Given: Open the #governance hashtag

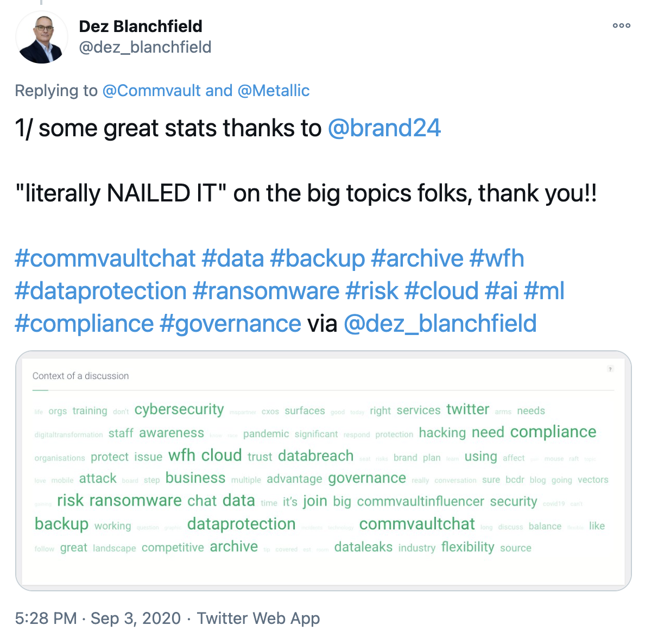Looking at the screenshot, I should pos(231,324).
